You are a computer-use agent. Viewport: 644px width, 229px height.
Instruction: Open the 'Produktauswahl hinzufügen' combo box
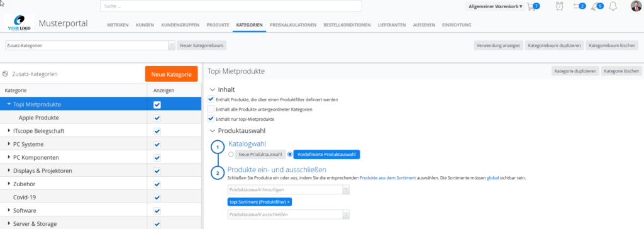(x=288, y=189)
